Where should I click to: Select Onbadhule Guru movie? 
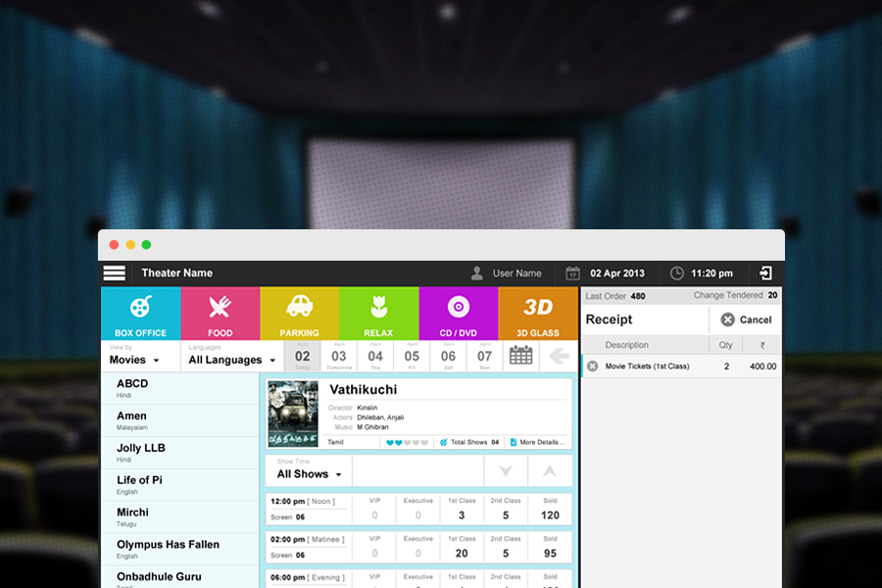pos(180,577)
